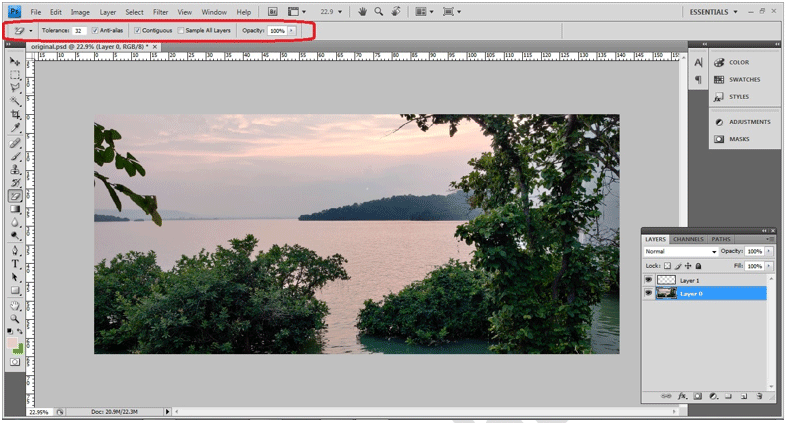Image resolution: width=786 pixels, height=423 pixels.
Task: Launch Adobe Bridge
Action: [x=273, y=12]
